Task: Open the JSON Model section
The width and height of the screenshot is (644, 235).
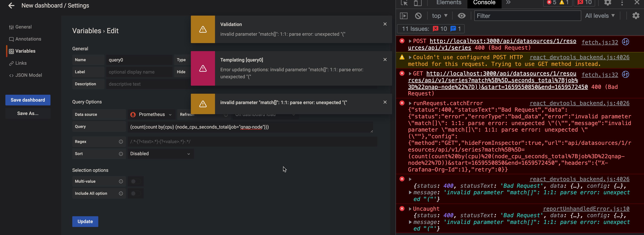Action: (x=29, y=75)
